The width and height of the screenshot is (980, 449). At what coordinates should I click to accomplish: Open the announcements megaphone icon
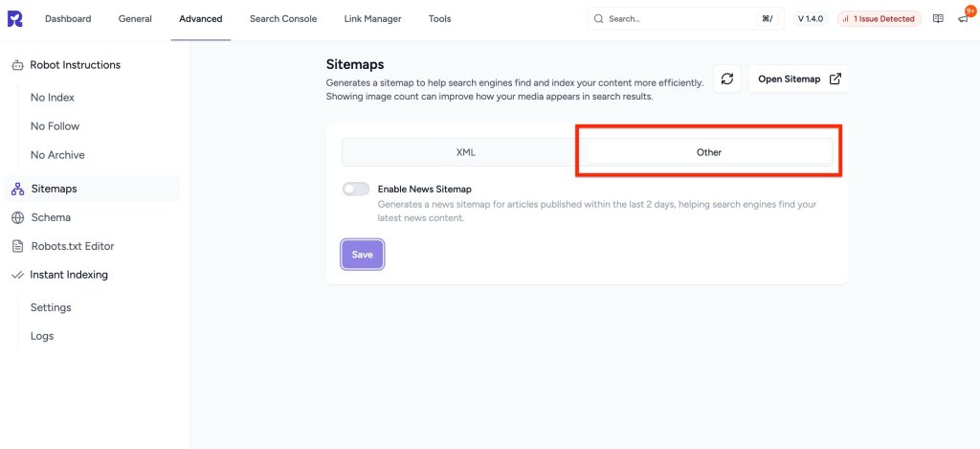coord(963,19)
